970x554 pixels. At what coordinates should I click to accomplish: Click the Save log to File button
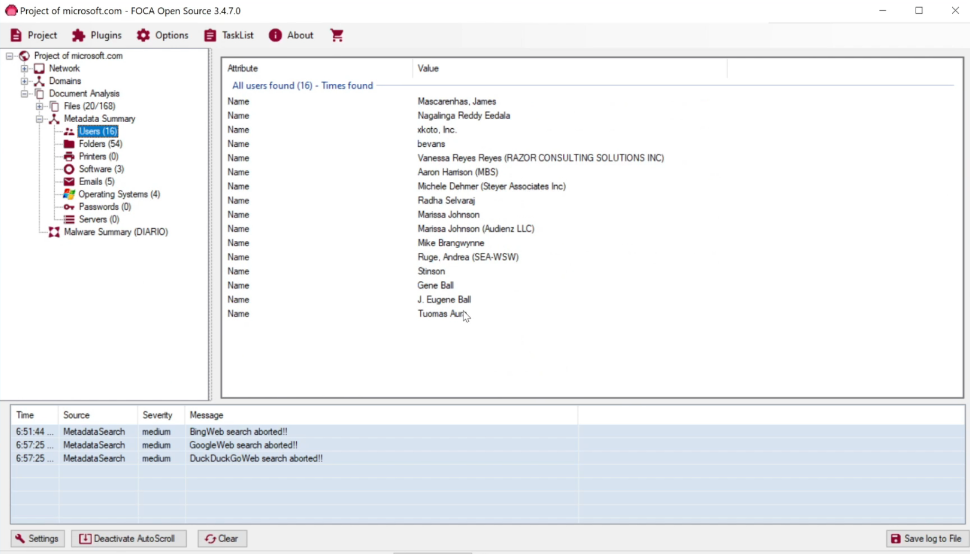click(x=927, y=539)
